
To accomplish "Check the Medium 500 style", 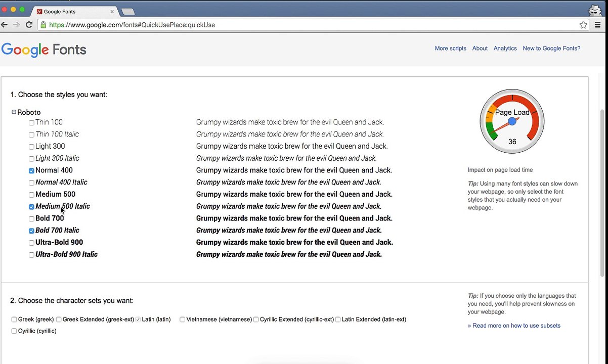I will tap(31, 195).
